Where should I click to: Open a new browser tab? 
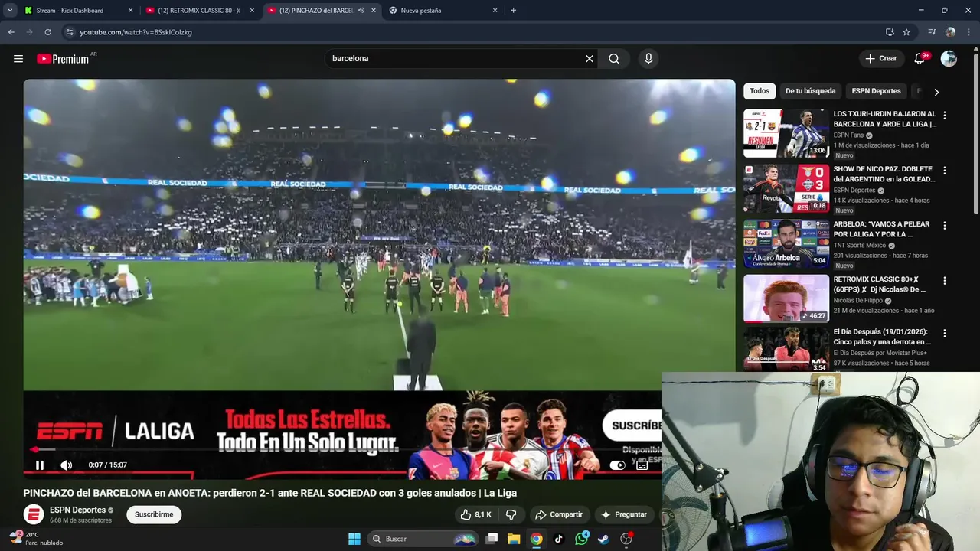(x=513, y=11)
